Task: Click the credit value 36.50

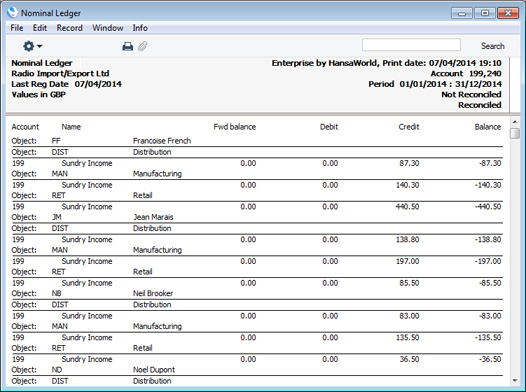Action: [x=409, y=359]
